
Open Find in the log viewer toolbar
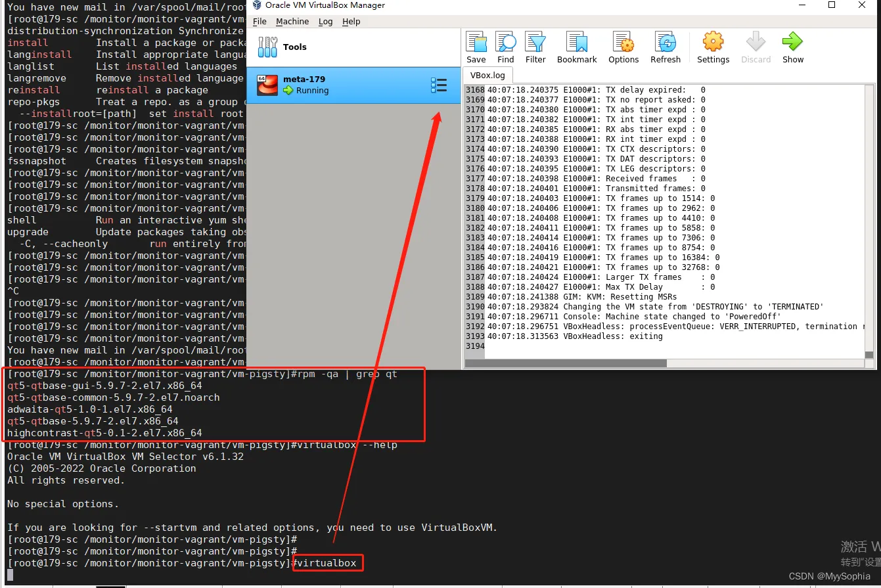[x=506, y=43]
